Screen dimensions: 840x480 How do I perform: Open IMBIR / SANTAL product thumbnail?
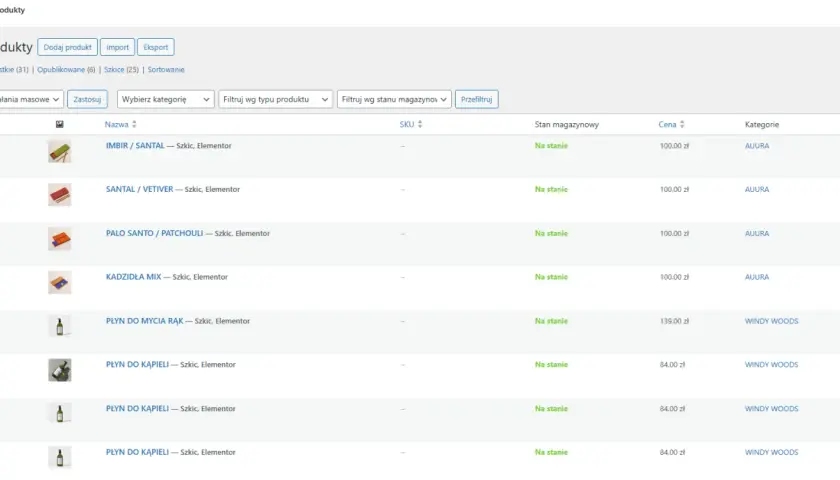(x=59, y=152)
